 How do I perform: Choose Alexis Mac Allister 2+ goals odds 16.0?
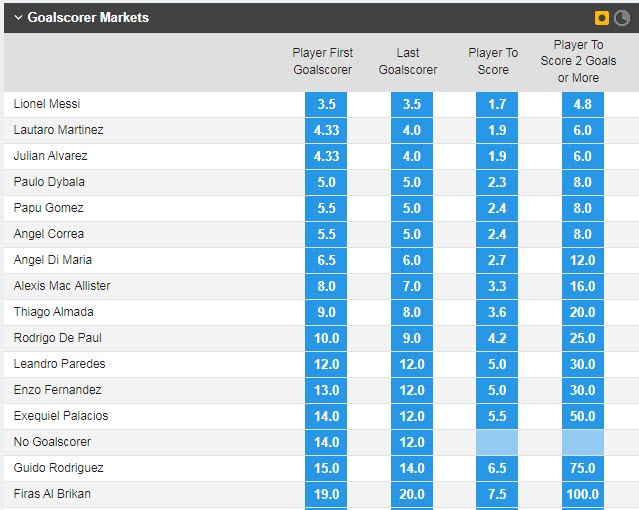[582, 286]
